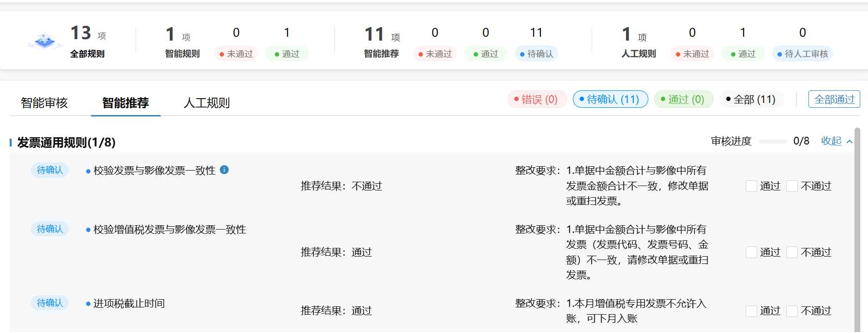Switch to the 智能审核 tab

(44, 103)
